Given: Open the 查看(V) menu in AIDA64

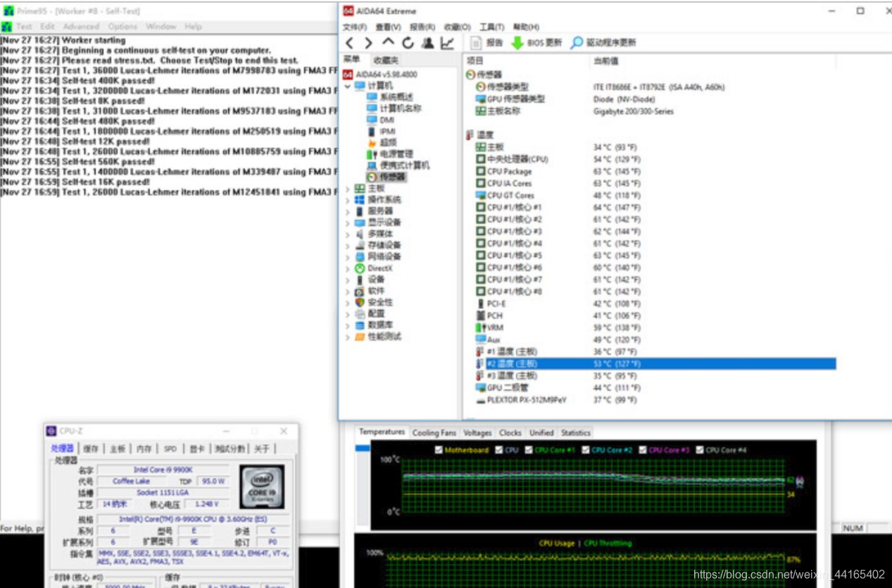Looking at the screenshot, I should [x=388, y=27].
